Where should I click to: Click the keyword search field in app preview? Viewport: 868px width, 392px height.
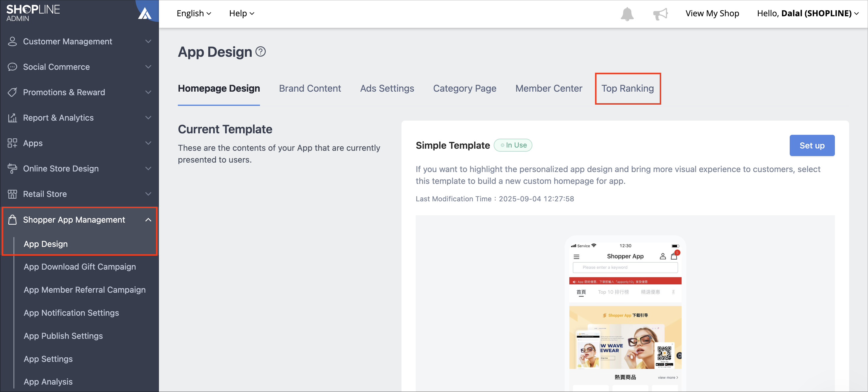[625, 267]
